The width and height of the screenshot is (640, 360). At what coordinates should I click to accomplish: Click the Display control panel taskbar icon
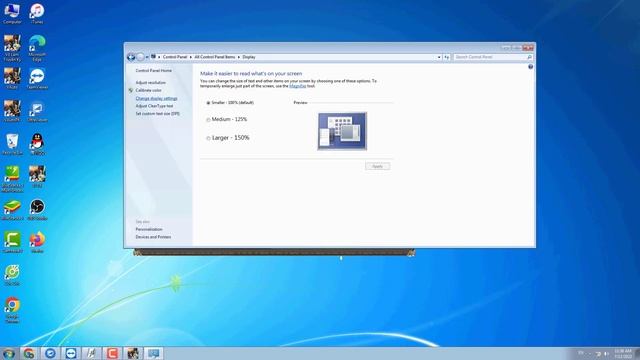point(154,353)
